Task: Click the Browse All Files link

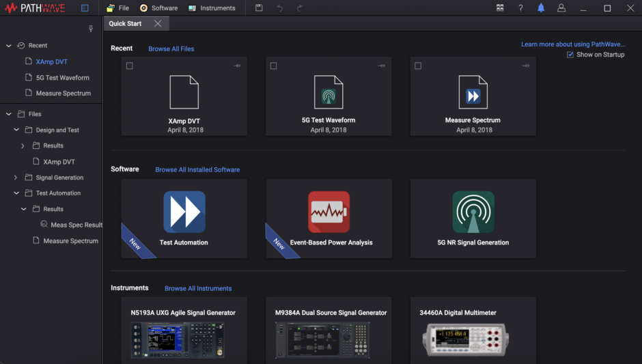Action: point(171,48)
